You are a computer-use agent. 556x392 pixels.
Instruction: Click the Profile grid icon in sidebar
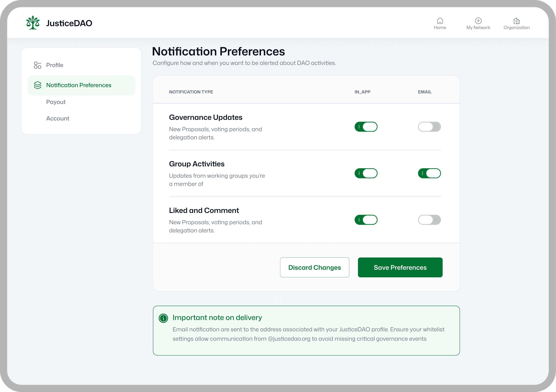[38, 65]
